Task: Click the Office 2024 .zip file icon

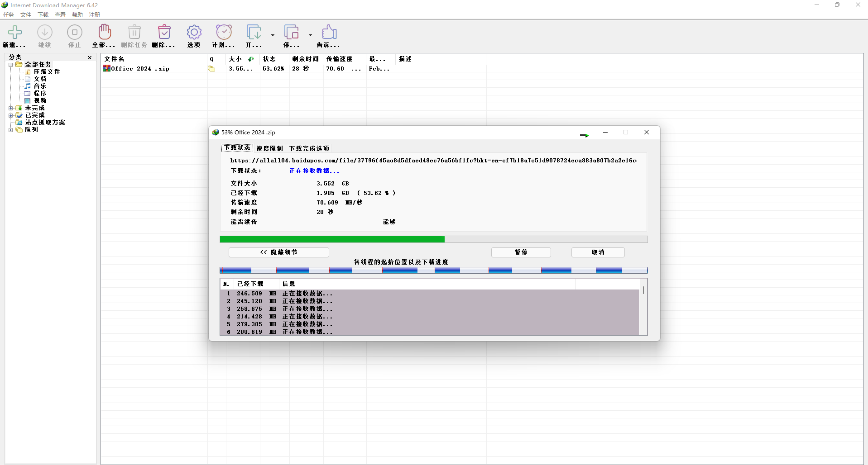Action: pos(107,68)
